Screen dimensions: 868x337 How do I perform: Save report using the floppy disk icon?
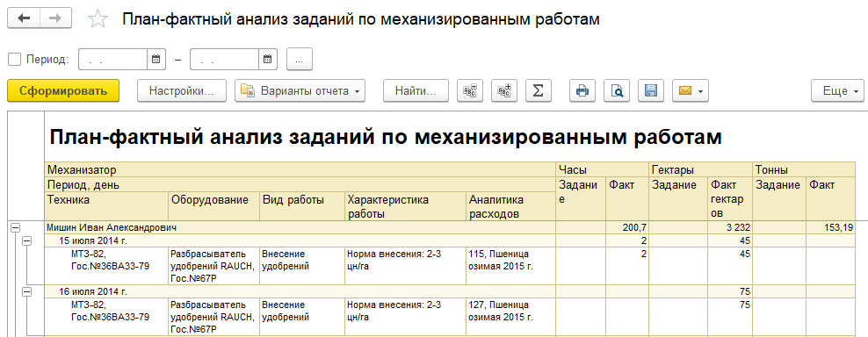651,90
